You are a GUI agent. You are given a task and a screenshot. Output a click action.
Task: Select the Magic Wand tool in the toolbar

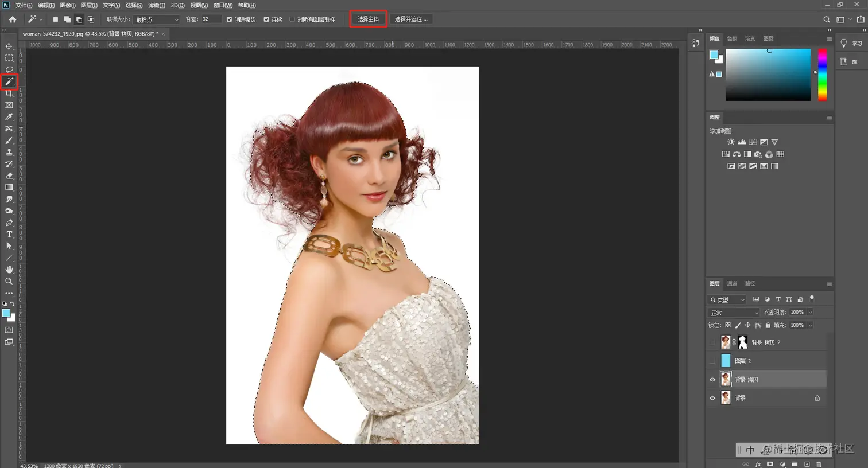tap(9, 81)
